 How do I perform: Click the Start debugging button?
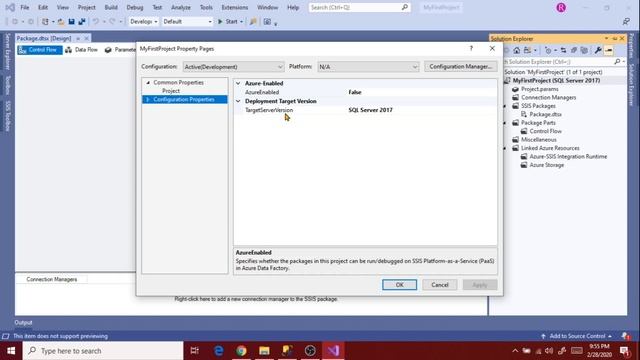[228, 22]
